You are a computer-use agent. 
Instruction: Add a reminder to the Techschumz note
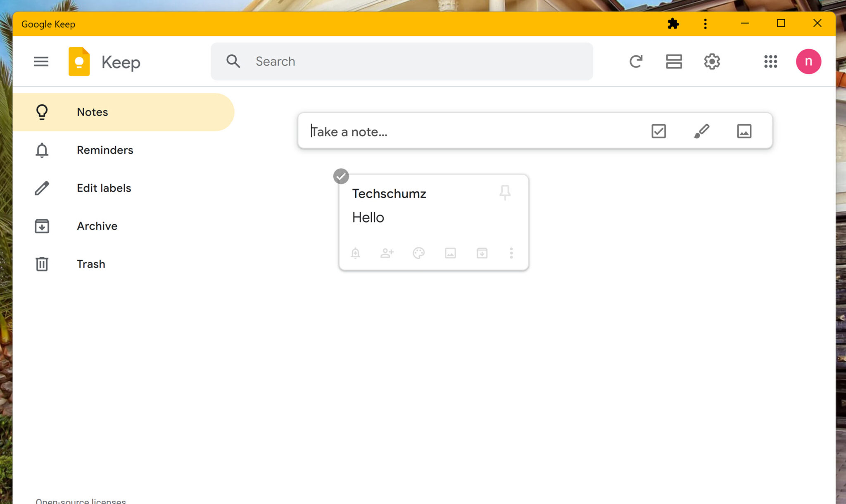356,253
